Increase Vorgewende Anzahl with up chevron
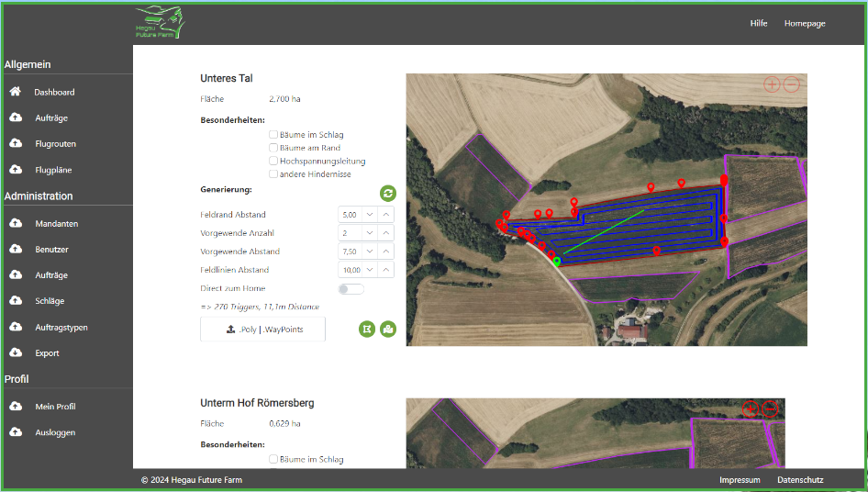The width and height of the screenshot is (868, 492). (x=386, y=233)
